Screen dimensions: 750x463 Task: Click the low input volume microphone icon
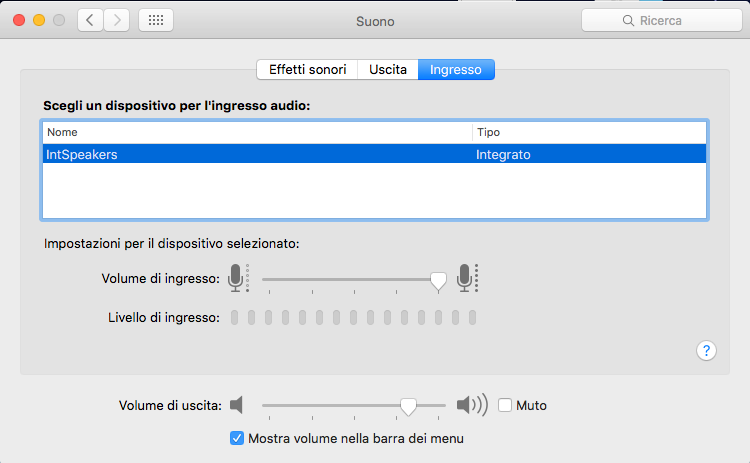[x=236, y=278]
